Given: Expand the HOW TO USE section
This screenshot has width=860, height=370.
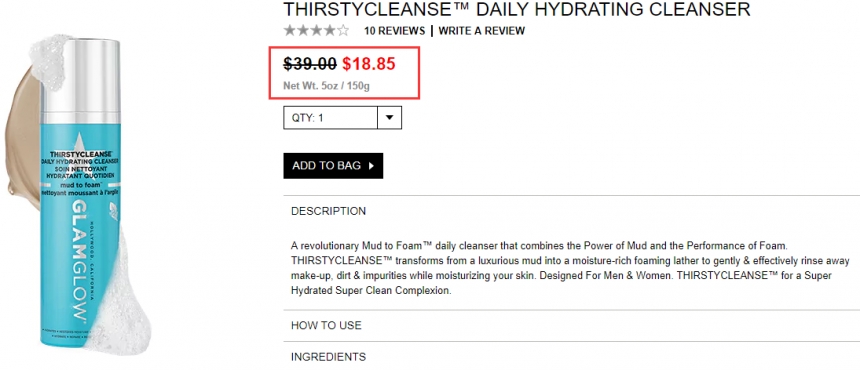Looking at the screenshot, I should coord(572,326).
